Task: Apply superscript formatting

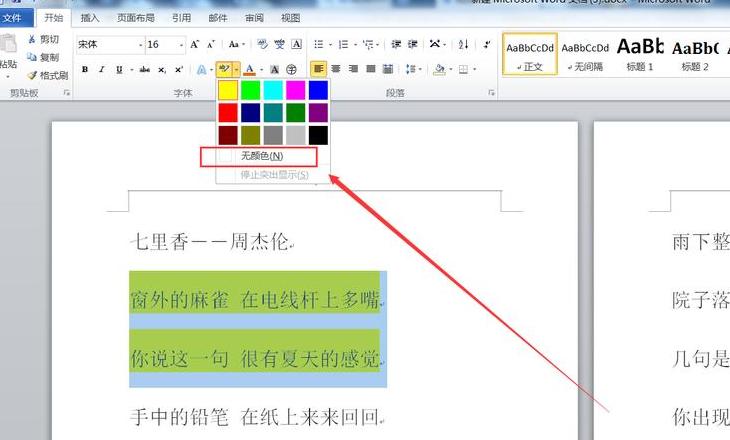Action: coord(179,69)
